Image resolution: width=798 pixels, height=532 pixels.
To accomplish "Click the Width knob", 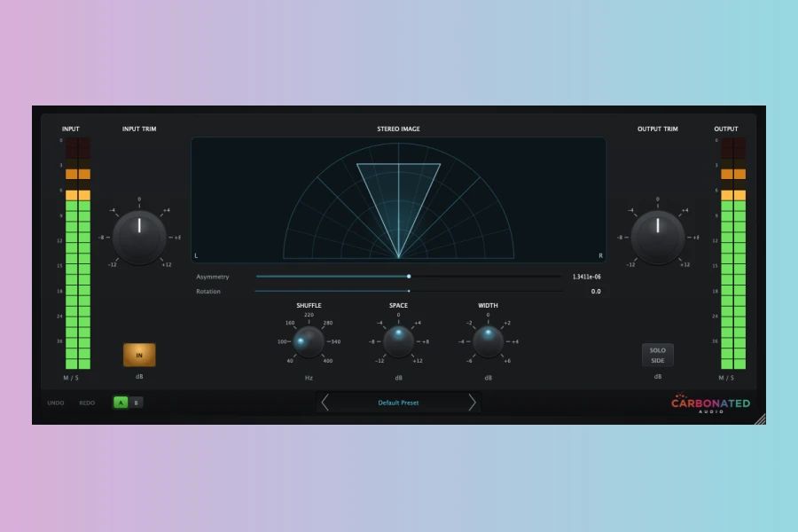I will click(488, 341).
